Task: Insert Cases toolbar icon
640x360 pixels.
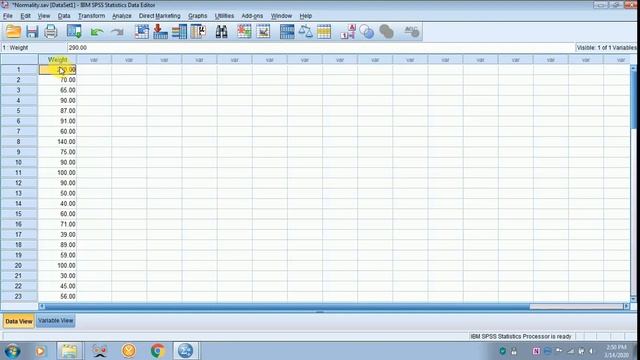Action: [244, 32]
